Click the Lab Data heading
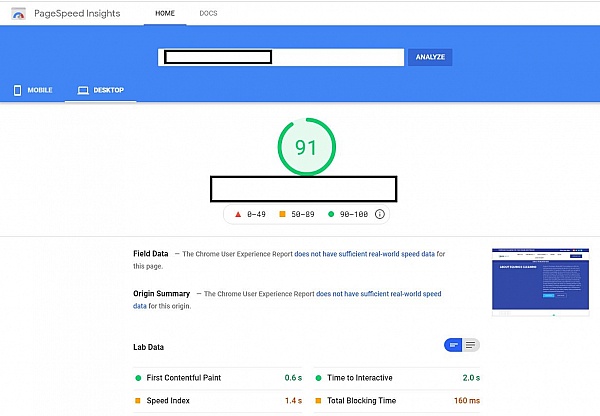The width and height of the screenshot is (600, 416). click(148, 347)
